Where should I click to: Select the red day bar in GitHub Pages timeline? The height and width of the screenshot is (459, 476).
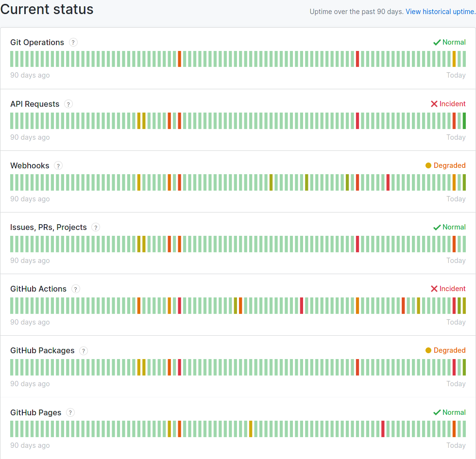click(383, 429)
